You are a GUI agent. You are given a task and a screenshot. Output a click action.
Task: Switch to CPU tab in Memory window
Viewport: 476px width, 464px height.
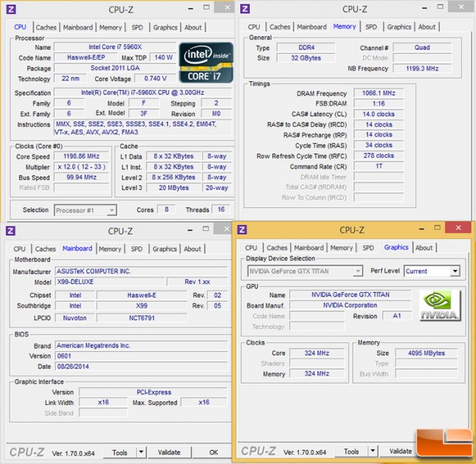point(254,27)
